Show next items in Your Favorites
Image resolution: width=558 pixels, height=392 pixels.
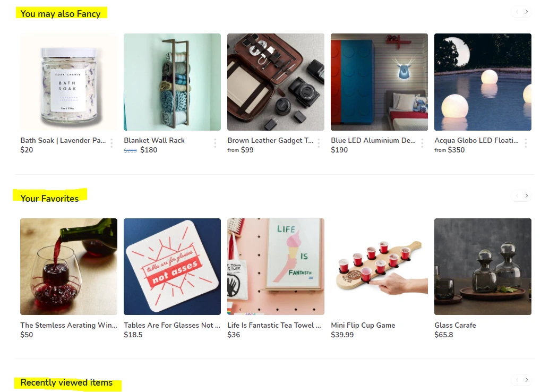coord(527,196)
